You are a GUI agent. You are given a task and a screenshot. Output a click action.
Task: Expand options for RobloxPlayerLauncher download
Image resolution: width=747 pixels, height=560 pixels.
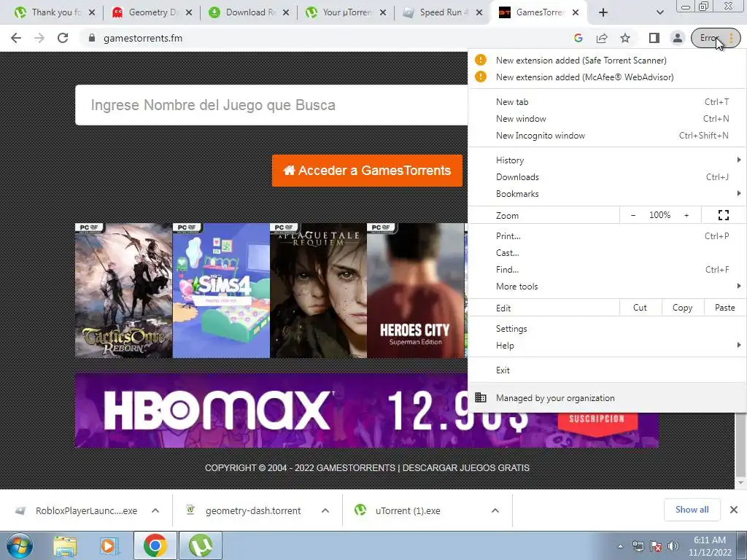pos(155,510)
